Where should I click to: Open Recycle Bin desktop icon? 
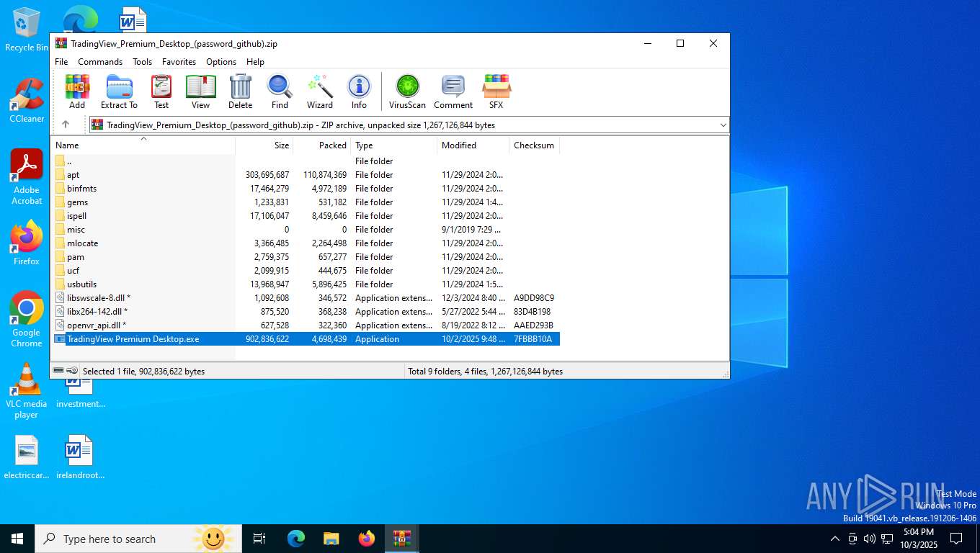[x=26, y=29]
